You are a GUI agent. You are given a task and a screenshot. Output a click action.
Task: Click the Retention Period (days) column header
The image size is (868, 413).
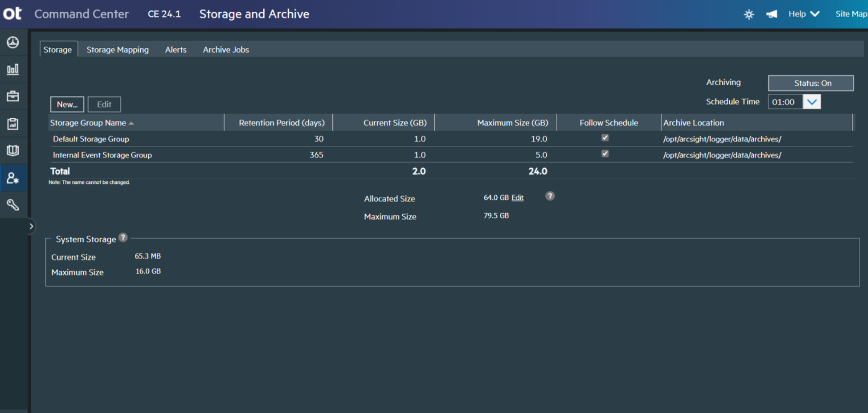click(x=282, y=123)
